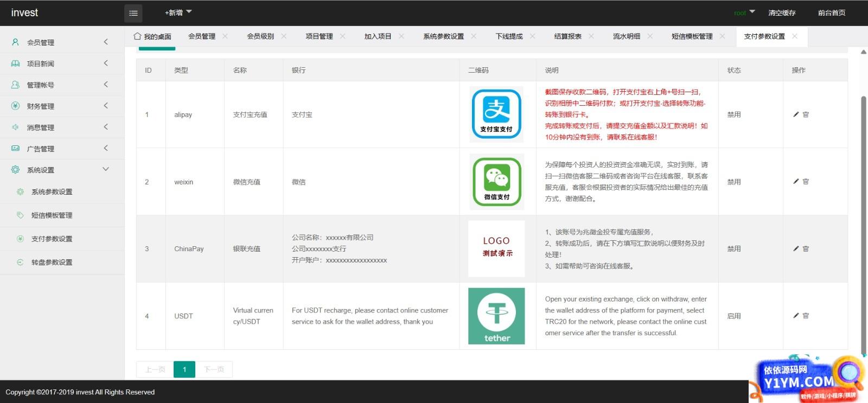Close the 下线提成 tab

(x=532, y=36)
